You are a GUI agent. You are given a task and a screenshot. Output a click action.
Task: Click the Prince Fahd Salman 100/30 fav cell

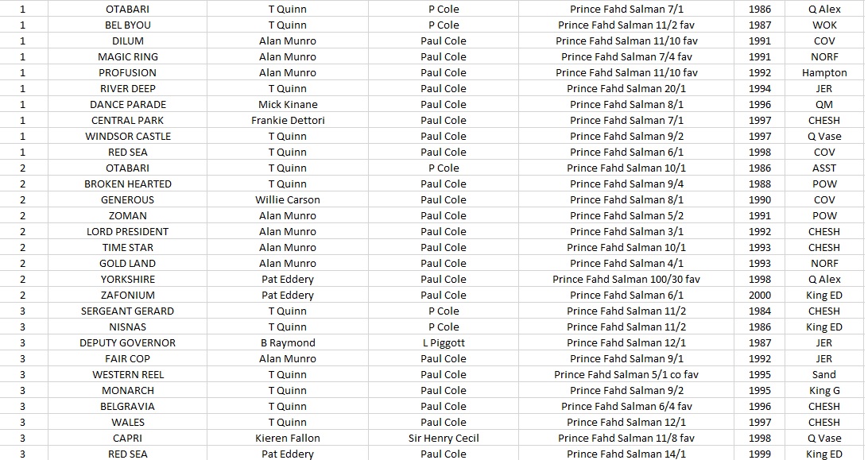click(626, 279)
